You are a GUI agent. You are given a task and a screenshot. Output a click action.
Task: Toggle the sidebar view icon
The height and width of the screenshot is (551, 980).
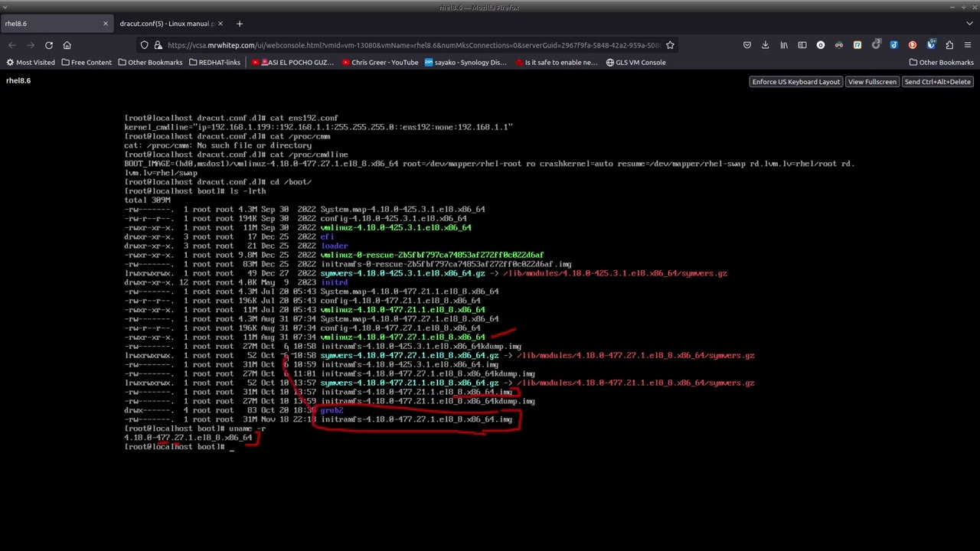(802, 45)
